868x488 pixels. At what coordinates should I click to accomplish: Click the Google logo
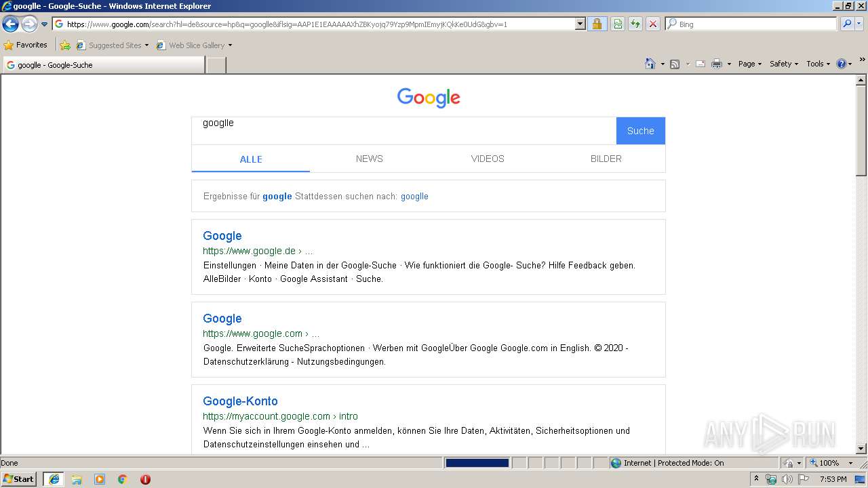429,98
